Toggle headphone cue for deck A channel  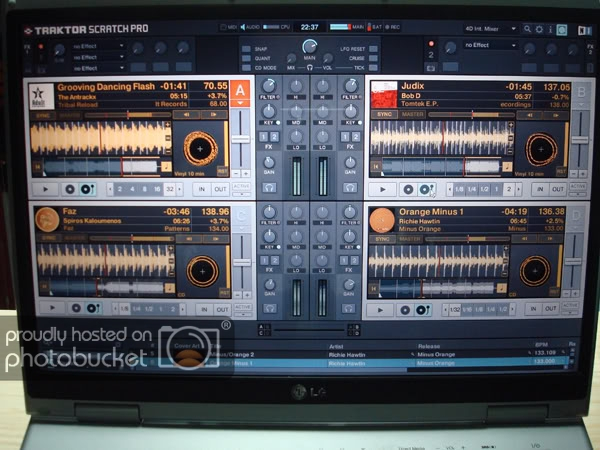[x=269, y=188]
